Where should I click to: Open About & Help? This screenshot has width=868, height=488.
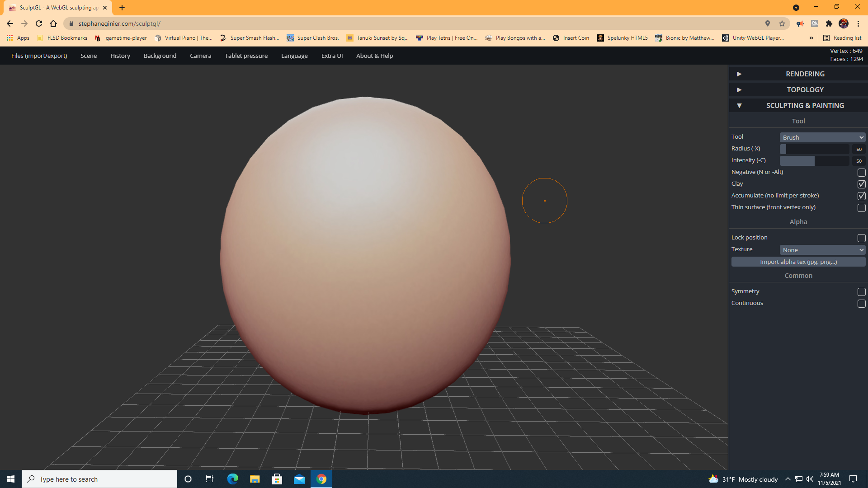[374, 56]
